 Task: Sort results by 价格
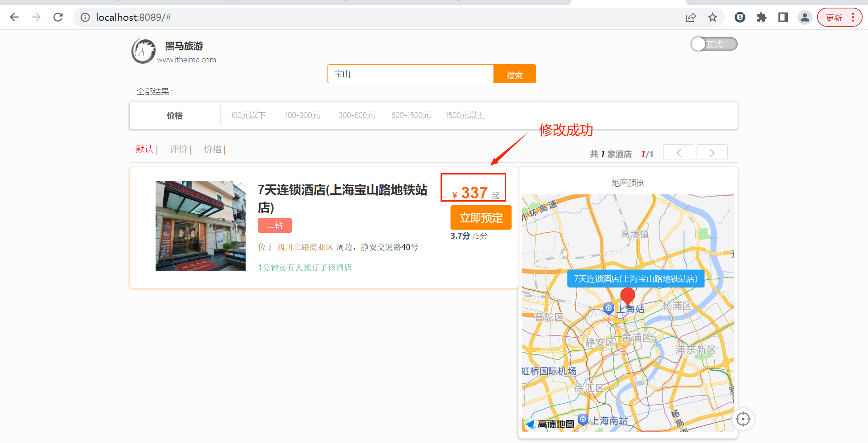point(213,149)
